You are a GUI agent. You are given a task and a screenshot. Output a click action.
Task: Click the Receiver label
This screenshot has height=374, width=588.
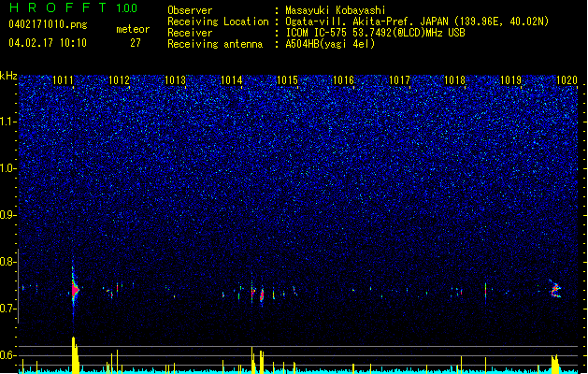[190, 33]
